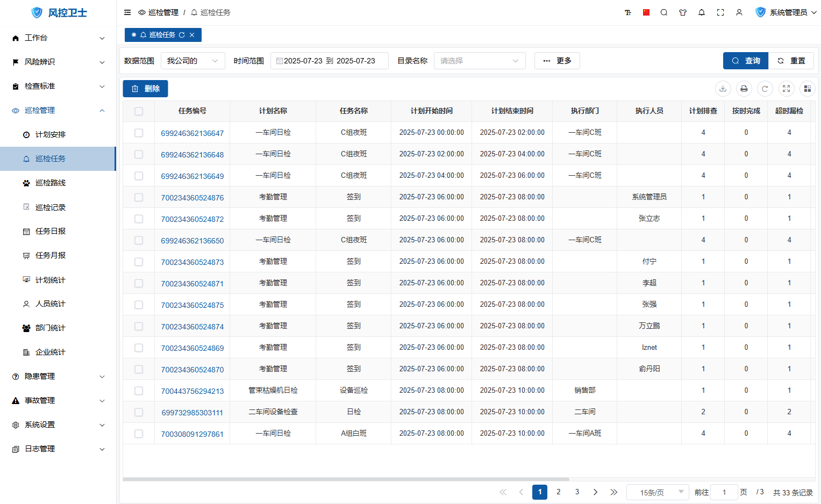This screenshot has height=504, width=821.
Task: Open the 15条/页 page size dropdown
Action: coord(657,492)
